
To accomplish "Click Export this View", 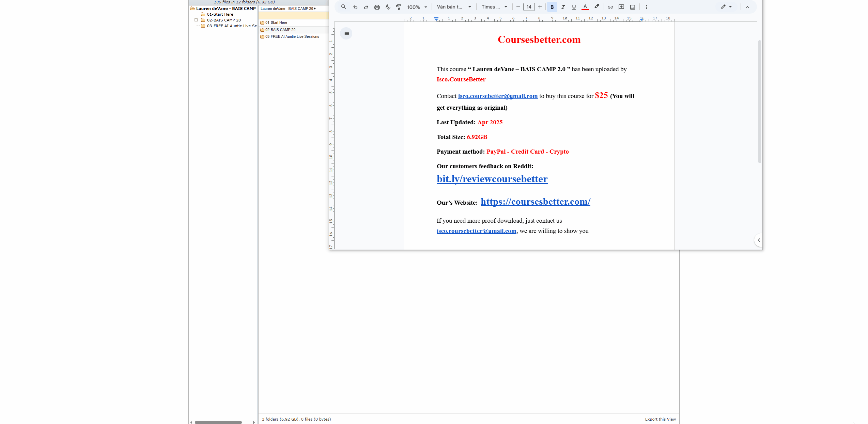I will [x=660, y=419].
